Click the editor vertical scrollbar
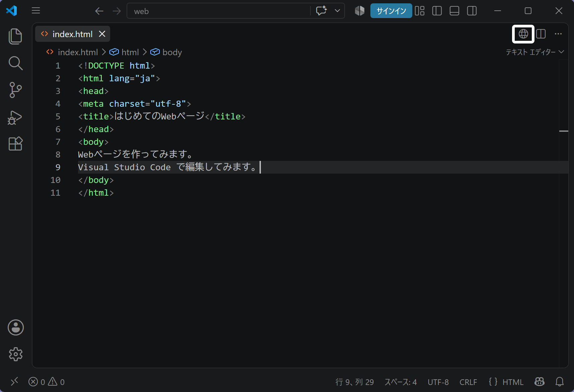This screenshot has height=392, width=574. (564, 213)
